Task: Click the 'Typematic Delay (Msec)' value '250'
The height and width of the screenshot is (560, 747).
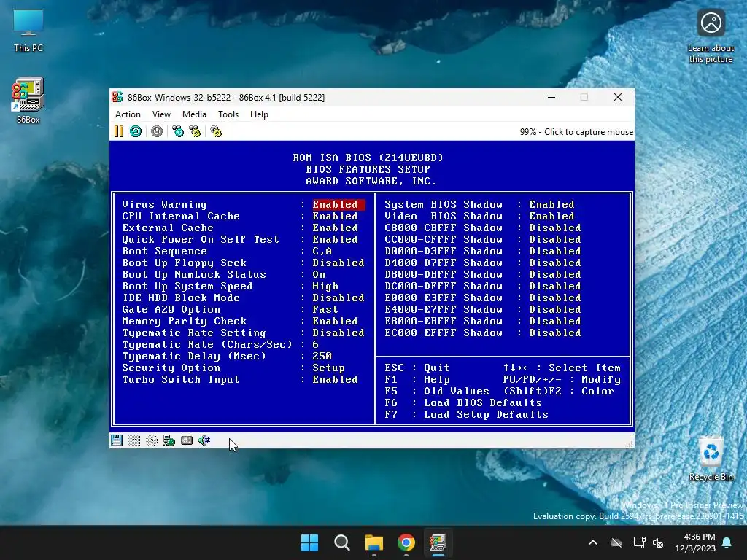Action: click(x=322, y=356)
